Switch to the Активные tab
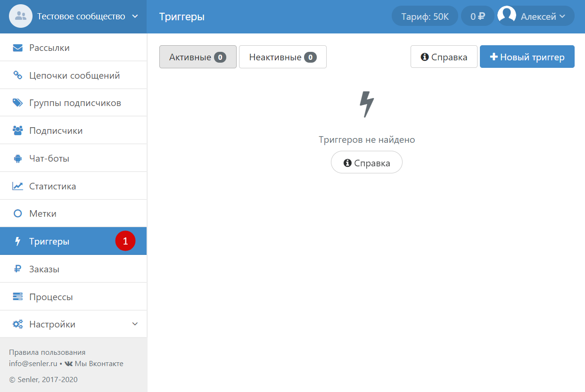The image size is (585, 392). pos(198,57)
